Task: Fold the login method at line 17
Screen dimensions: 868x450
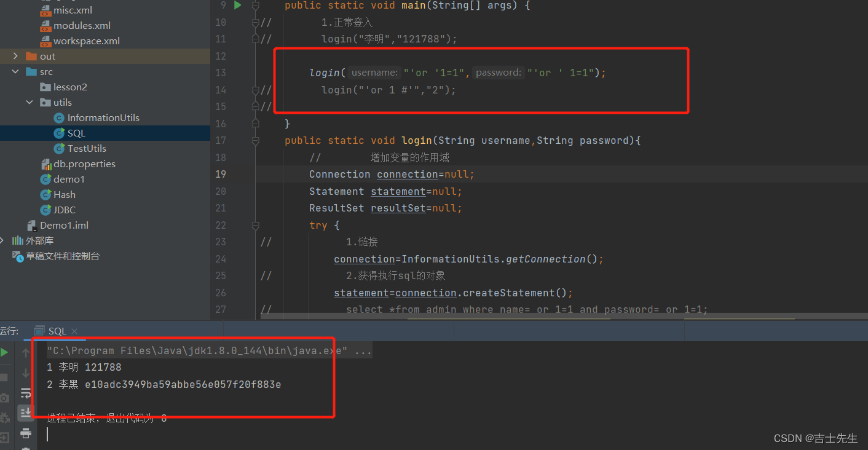Action: [256, 140]
